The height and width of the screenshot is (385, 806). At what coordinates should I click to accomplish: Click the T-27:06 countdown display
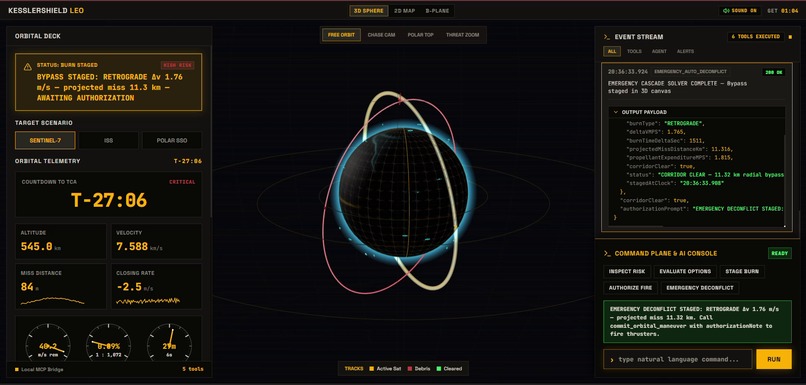click(109, 200)
